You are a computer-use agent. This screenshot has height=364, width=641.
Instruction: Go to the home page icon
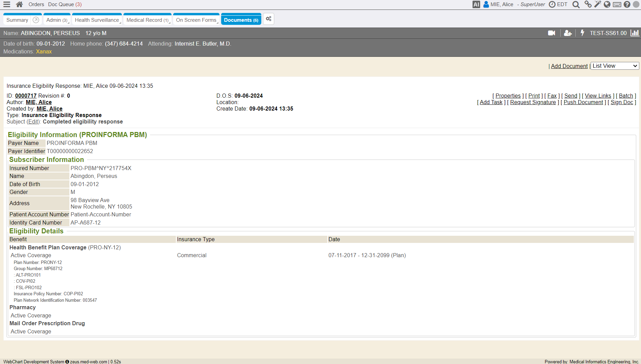(x=19, y=4)
